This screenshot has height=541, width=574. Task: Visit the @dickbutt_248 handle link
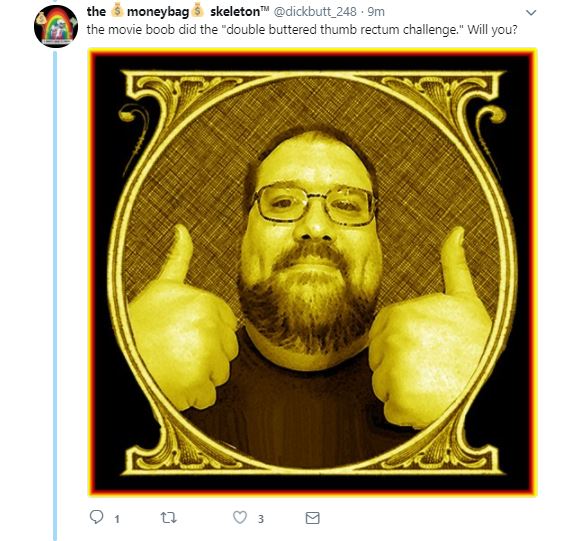(x=315, y=12)
